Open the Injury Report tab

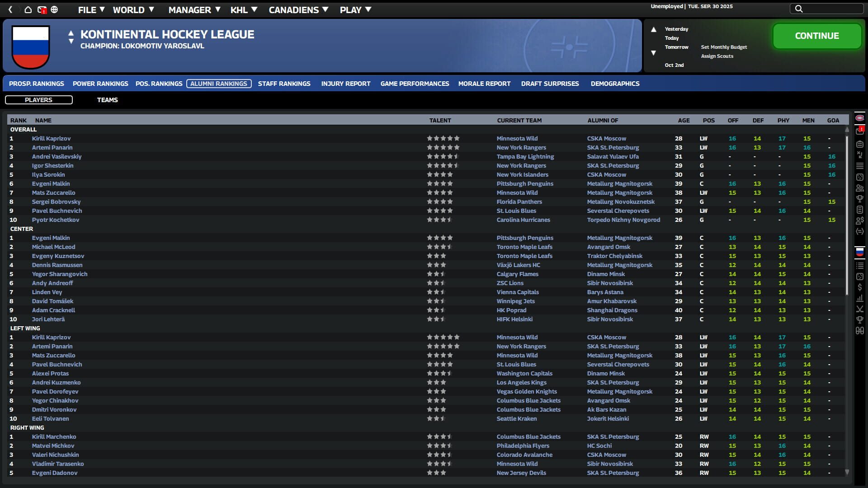(x=345, y=84)
